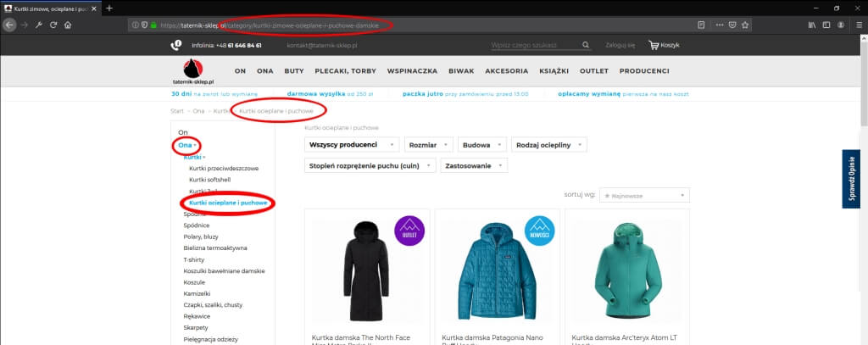Open the BUTY main menu
Viewport: 868px width, 345px height.
point(294,71)
